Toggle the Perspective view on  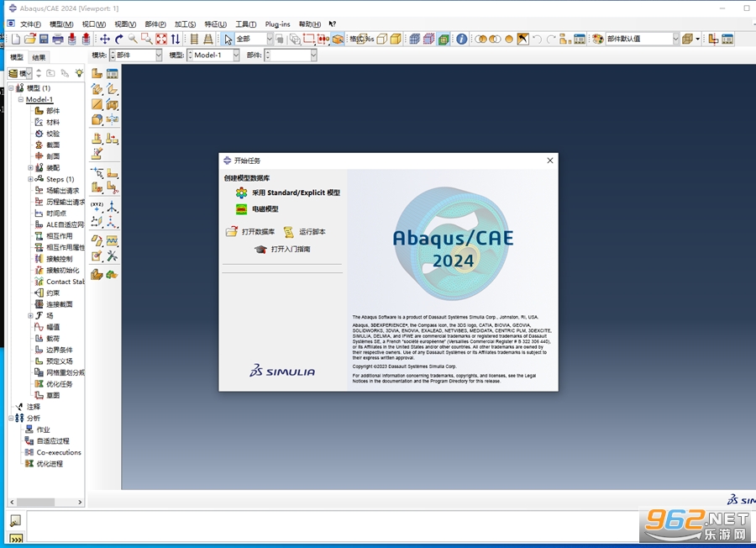[208, 39]
